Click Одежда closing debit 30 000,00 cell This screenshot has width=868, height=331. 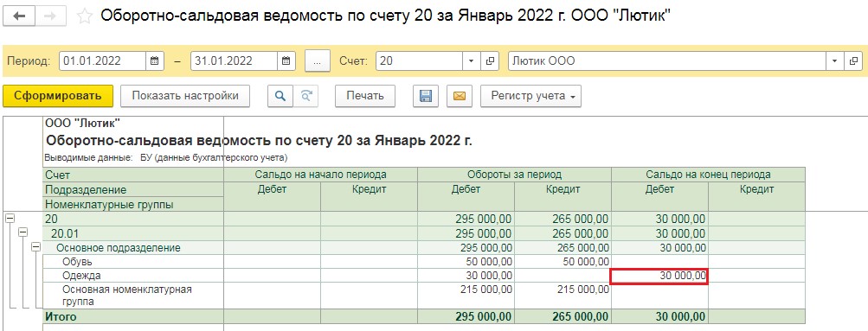pos(659,275)
